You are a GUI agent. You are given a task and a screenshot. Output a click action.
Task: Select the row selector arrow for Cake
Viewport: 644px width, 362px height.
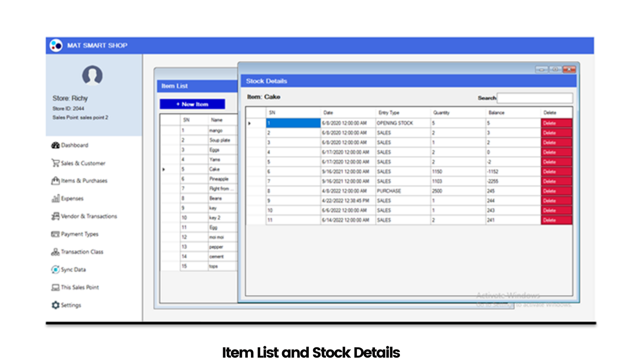click(x=164, y=169)
